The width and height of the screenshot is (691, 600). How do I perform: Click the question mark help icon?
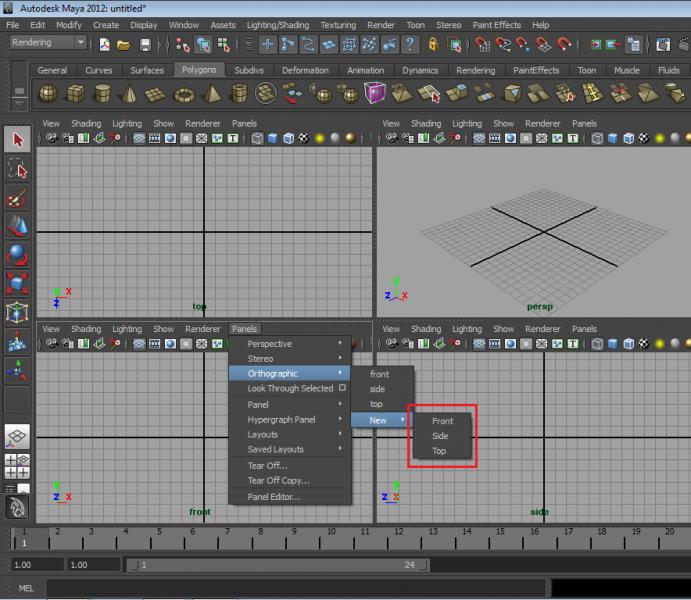pyautogui.click(x=410, y=44)
